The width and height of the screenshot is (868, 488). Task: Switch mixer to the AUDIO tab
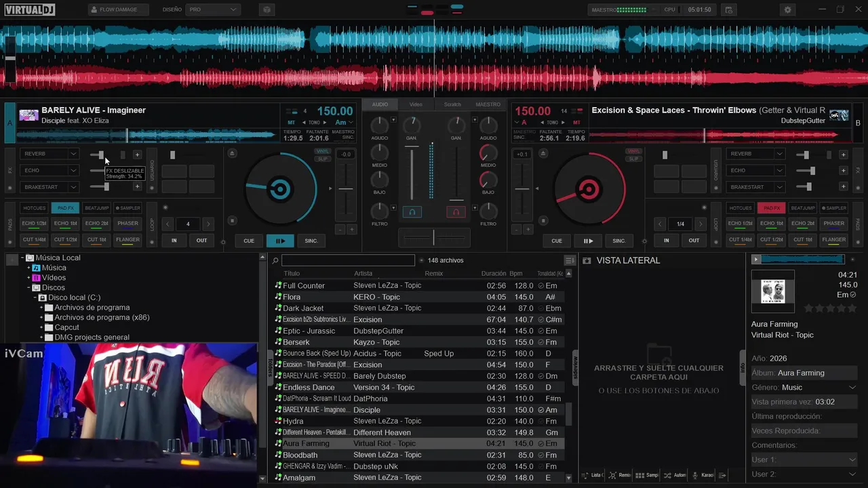(x=380, y=104)
